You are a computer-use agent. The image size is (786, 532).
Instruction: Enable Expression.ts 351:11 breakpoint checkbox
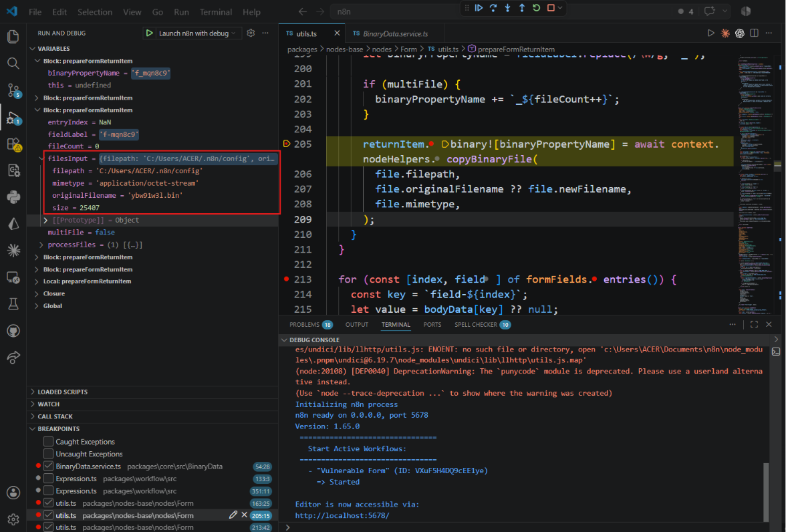pyautogui.click(x=49, y=491)
